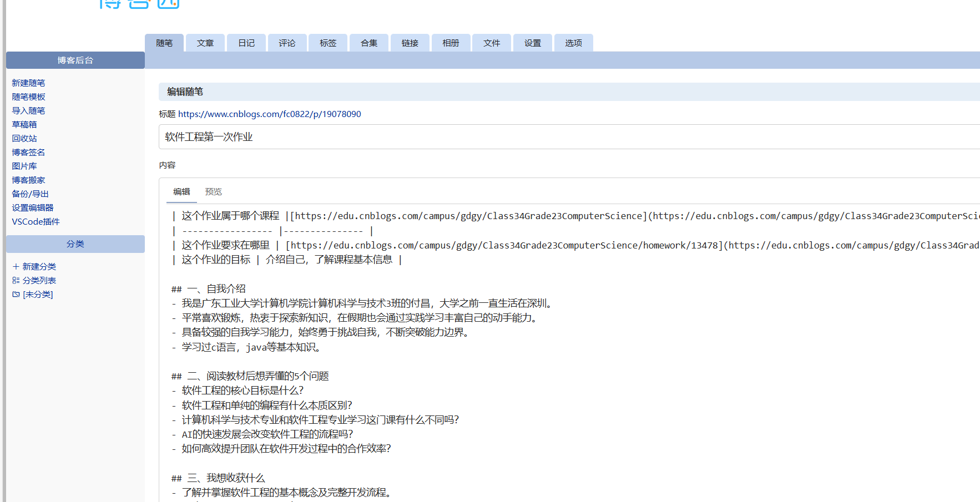
Task: Open the 文章 tab
Action: (205, 43)
